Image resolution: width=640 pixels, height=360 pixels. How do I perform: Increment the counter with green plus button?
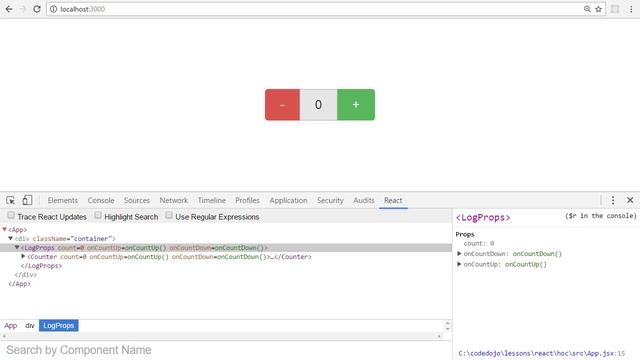[x=356, y=105]
